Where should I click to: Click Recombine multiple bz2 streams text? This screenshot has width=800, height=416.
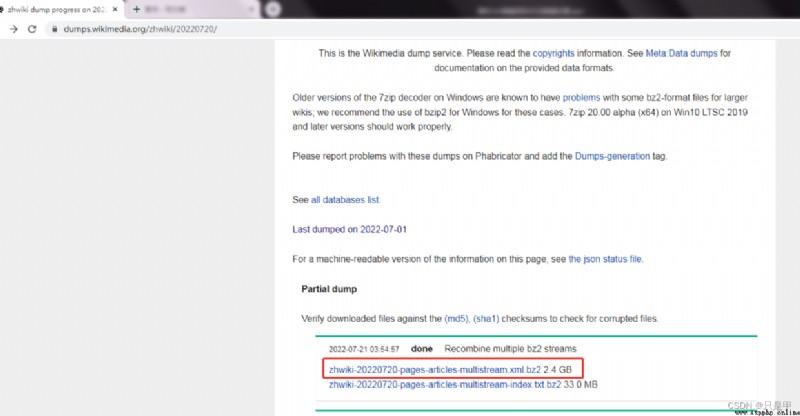(x=510, y=349)
